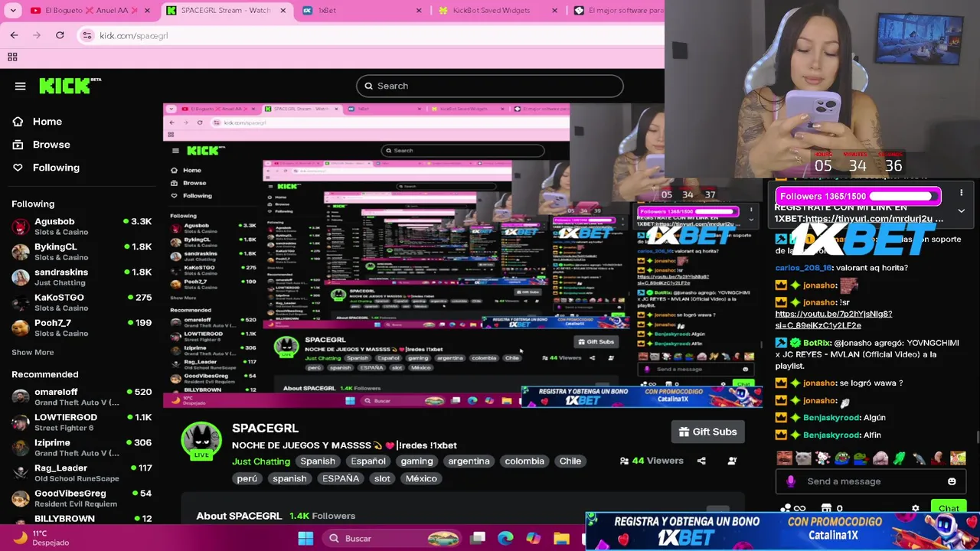This screenshot has width=980, height=551.
Task: Open GoodVibesGreg recommended channel
Action: pos(81,497)
